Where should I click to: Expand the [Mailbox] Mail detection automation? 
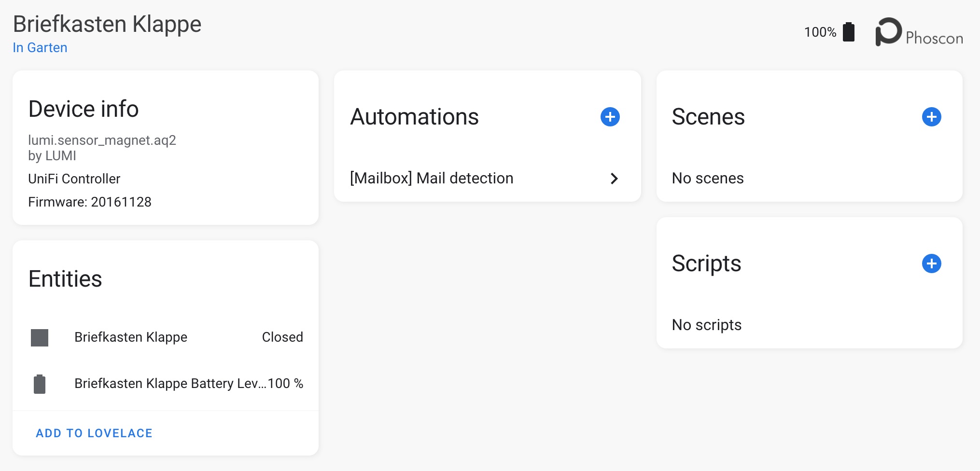point(432,178)
